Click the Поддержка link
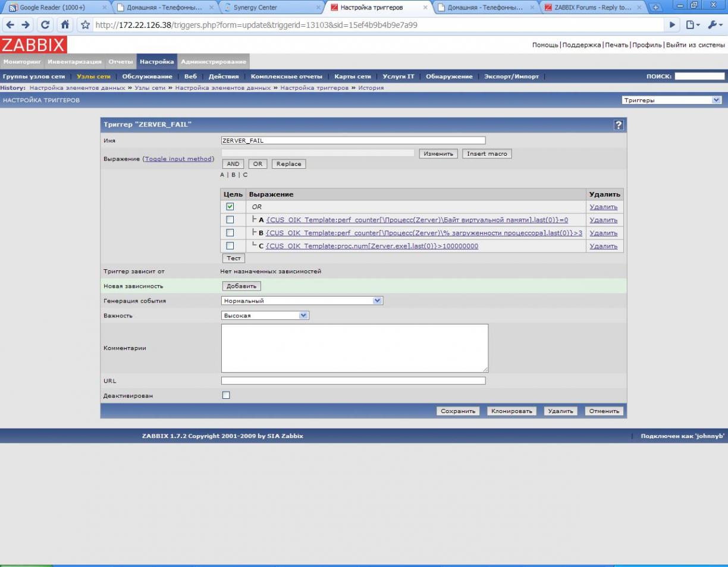 click(581, 45)
